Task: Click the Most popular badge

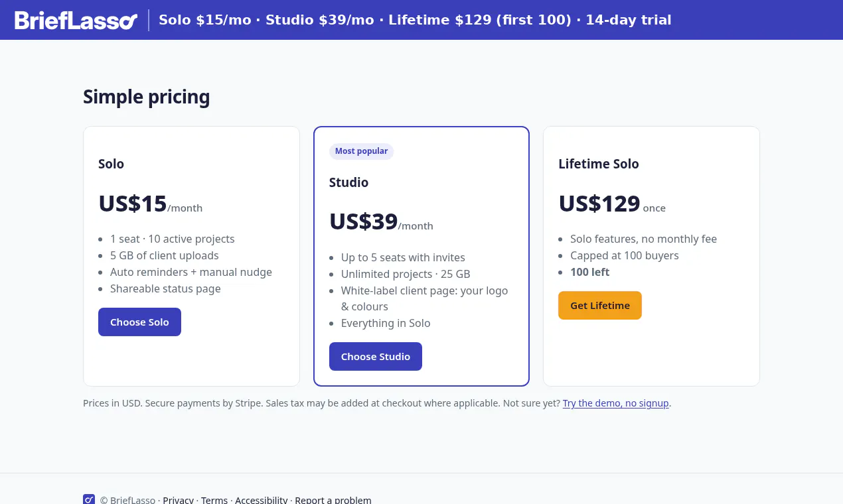Action: click(361, 151)
